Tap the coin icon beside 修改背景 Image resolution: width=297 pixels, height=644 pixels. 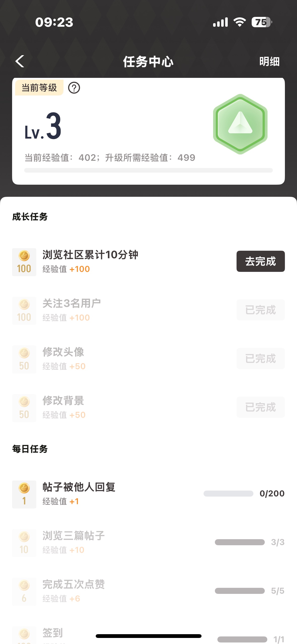pyautogui.click(x=24, y=408)
